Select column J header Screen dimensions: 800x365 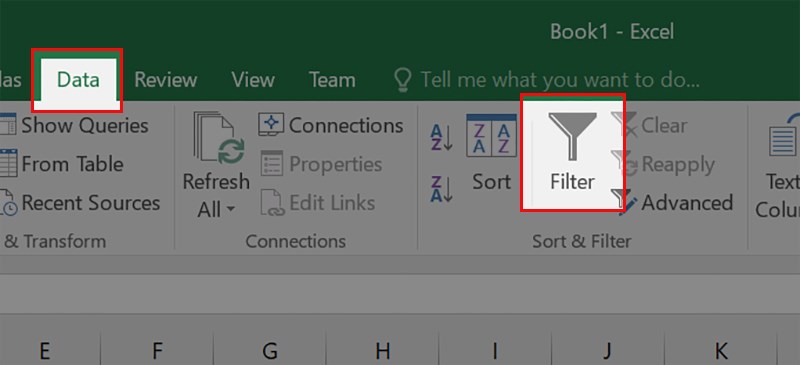coord(607,351)
